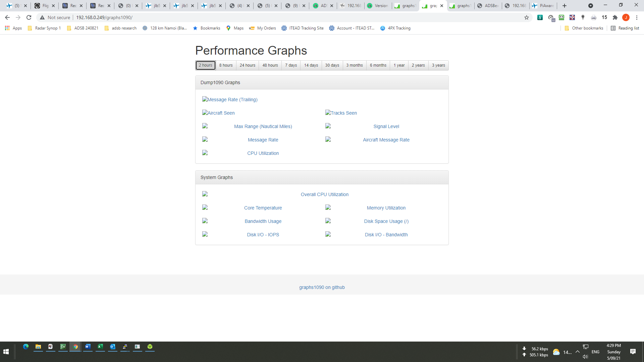Select the 2 hours time range

coord(205,65)
